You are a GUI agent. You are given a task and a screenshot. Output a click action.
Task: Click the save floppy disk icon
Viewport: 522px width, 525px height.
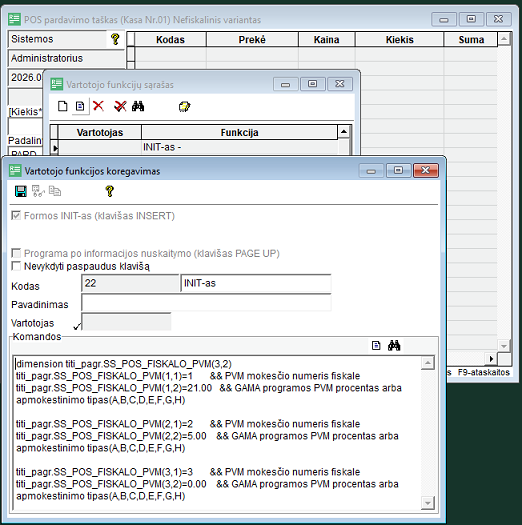[21, 192]
